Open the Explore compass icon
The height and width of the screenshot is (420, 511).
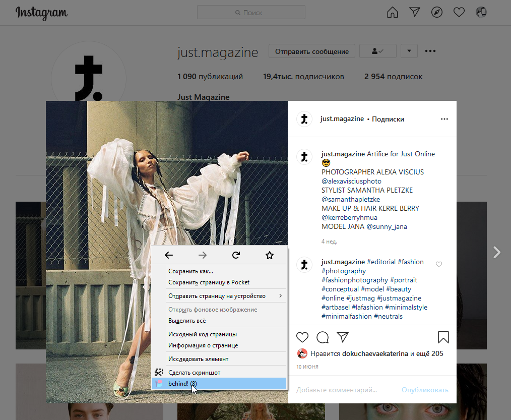click(x=437, y=13)
